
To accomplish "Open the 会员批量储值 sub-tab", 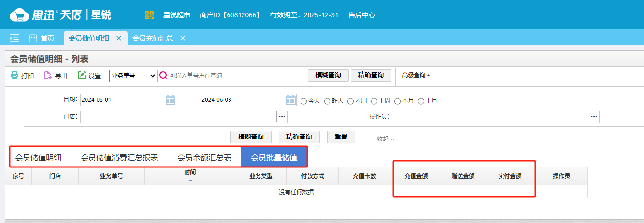I will (x=274, y=157).
